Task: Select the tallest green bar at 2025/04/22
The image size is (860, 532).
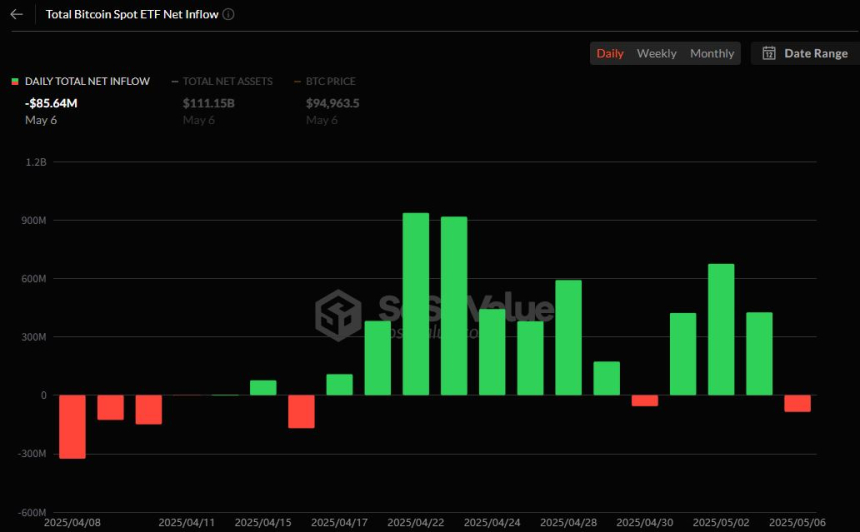Action: (415, 304)
